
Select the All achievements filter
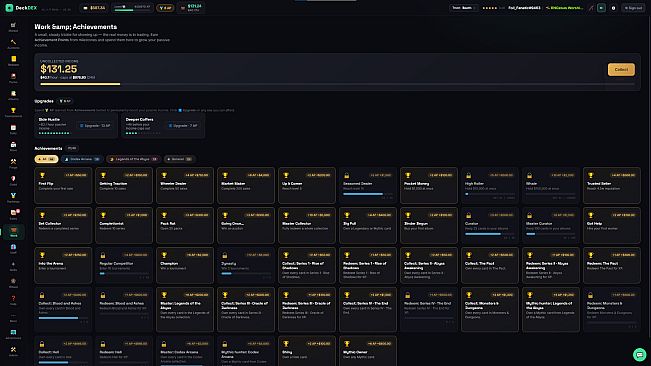46,159
